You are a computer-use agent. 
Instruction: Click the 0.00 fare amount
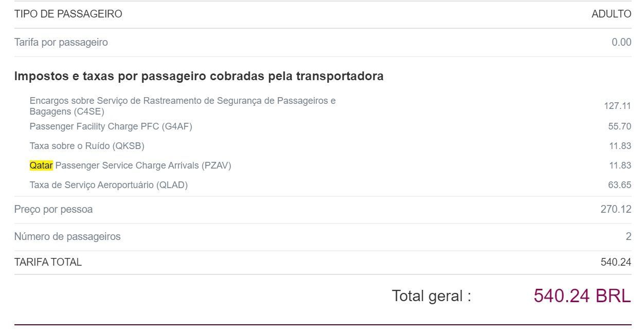point(621,42)
